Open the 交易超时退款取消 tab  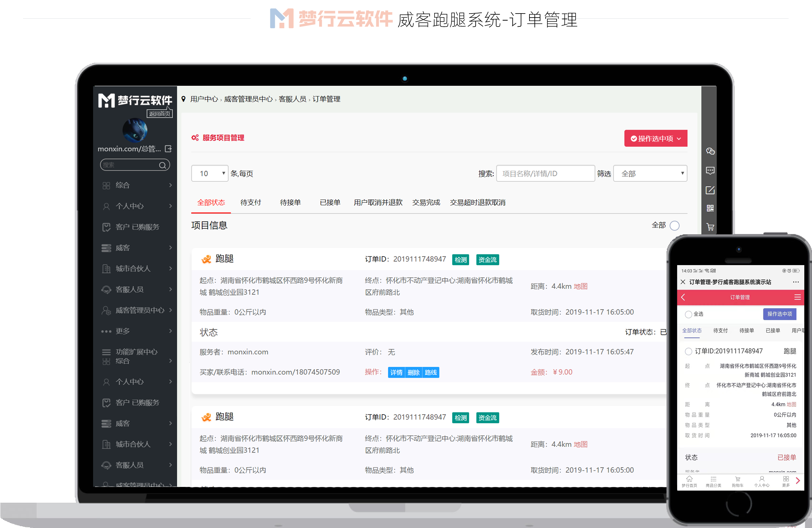pos(478,202)
